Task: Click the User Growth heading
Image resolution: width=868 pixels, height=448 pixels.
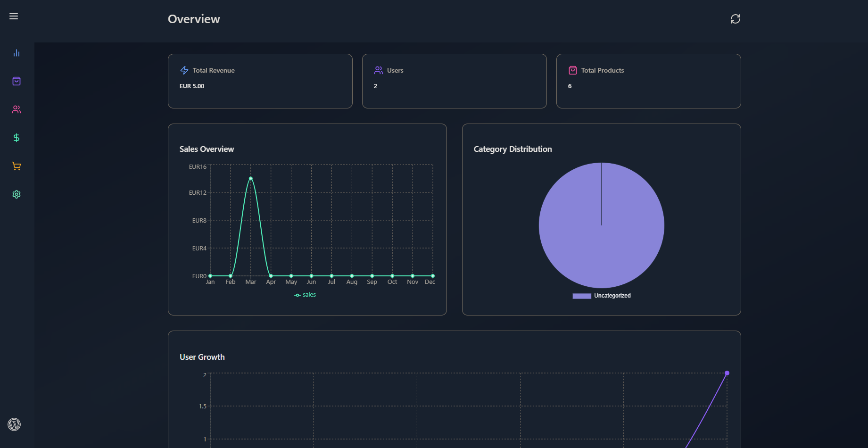Action: (x=202, y=357)
